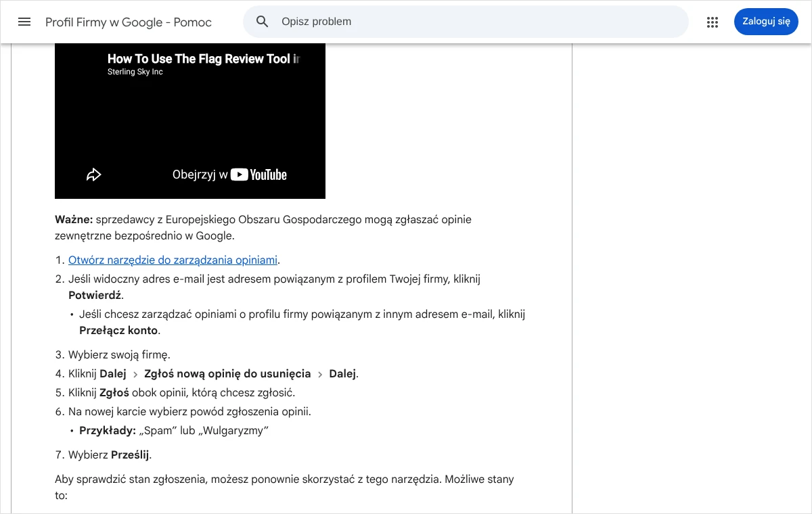Image resolution: width=812 pixels, height=514 pixels.
Task: Click the Zaloguj się button
Action: (x=766, y=22)
